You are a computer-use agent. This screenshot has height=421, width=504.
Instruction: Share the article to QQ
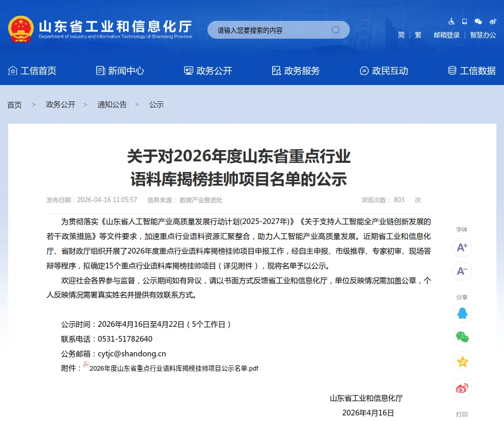pyautogui.click(x=462, y=313)
